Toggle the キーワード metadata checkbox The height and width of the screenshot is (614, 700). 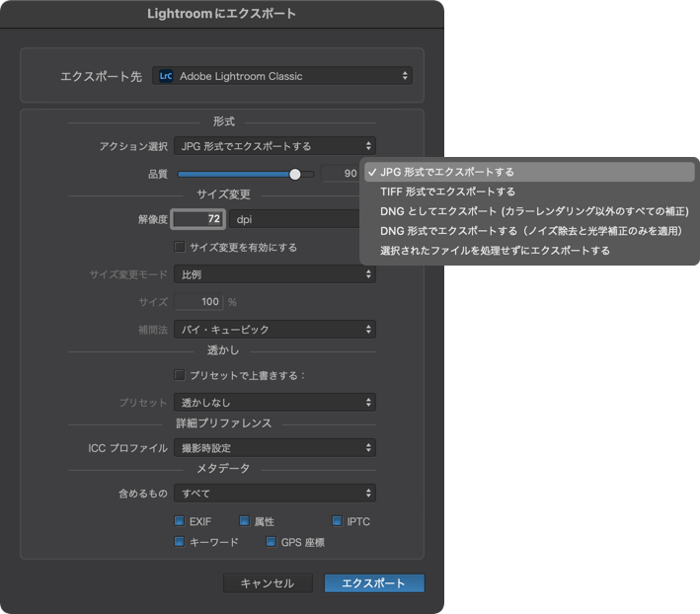coord(180,542)
